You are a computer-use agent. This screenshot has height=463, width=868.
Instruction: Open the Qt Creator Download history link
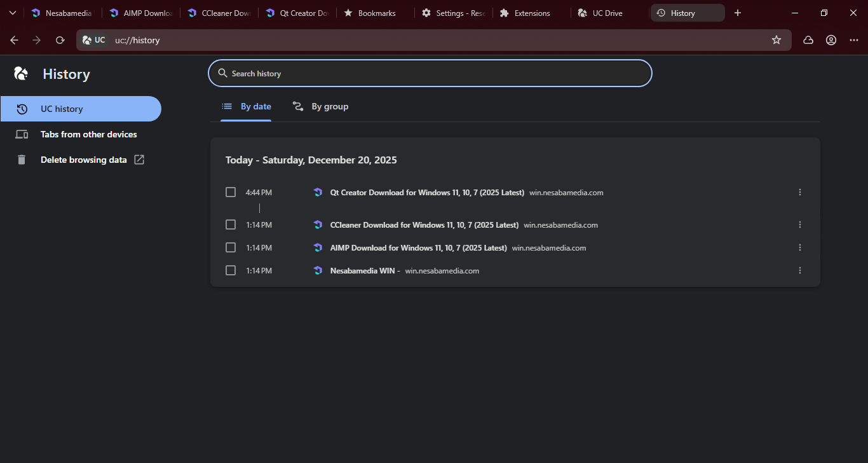tap(427, 192)
